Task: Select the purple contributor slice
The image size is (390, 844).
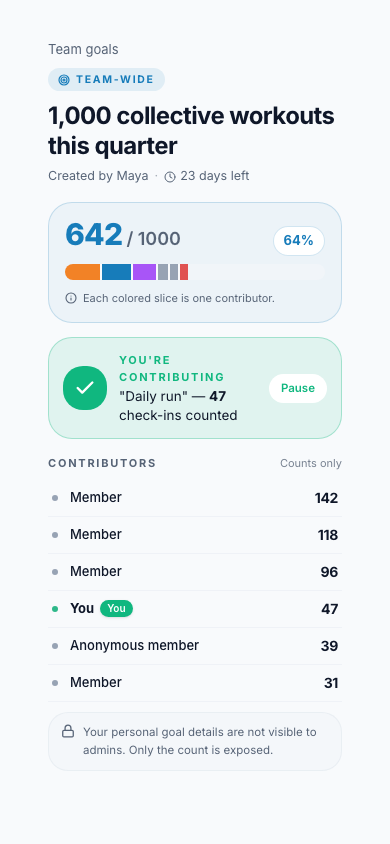Action: click(144, 272)
